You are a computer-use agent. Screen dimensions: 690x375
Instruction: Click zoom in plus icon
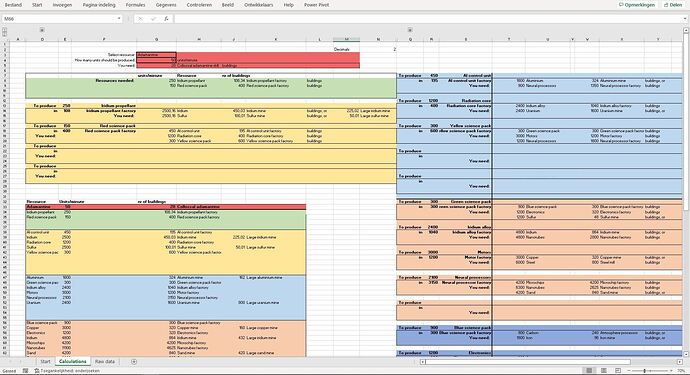(672, 371)
